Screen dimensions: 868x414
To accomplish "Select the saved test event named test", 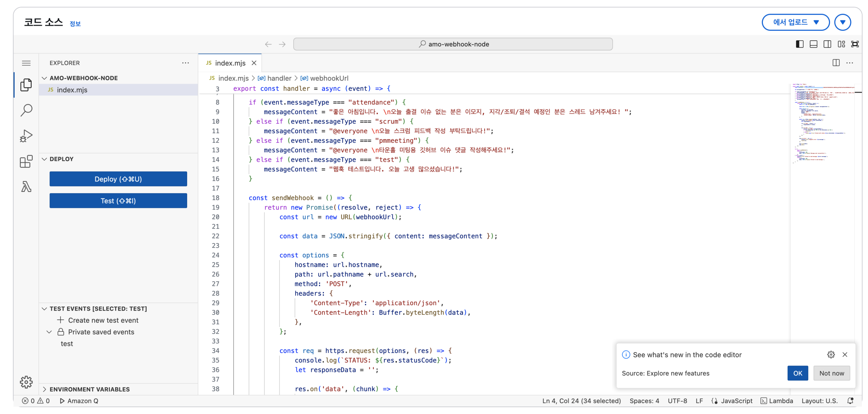I will tap(67, 343).
